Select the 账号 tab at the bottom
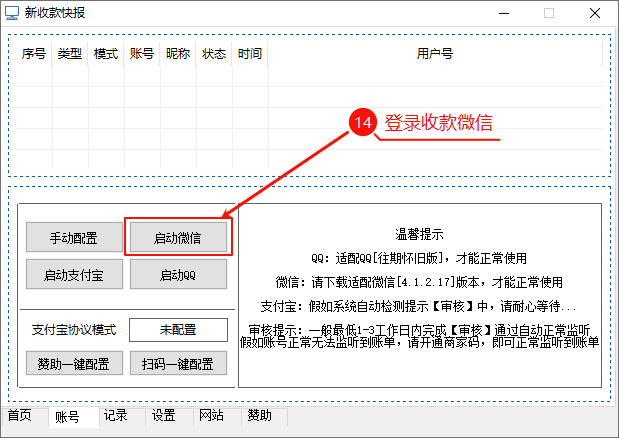The height and width of the screenshot is (438, 619). 68,417
